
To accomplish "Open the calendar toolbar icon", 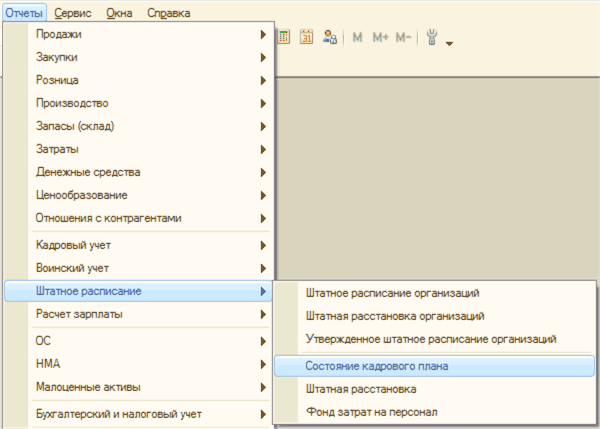I will (306, 38).
